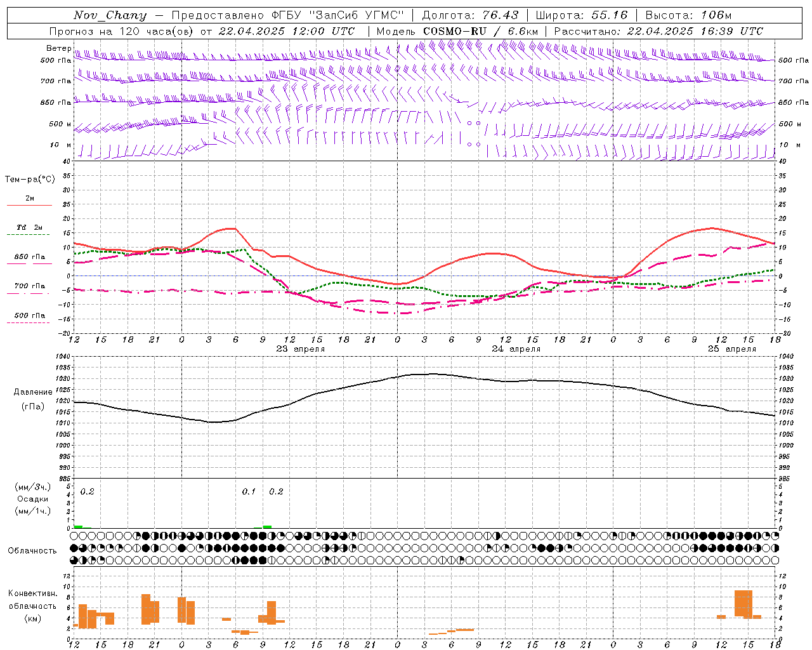Click the first green precipitation bar at forecast start
812x650 pixels.
[78, 527]
